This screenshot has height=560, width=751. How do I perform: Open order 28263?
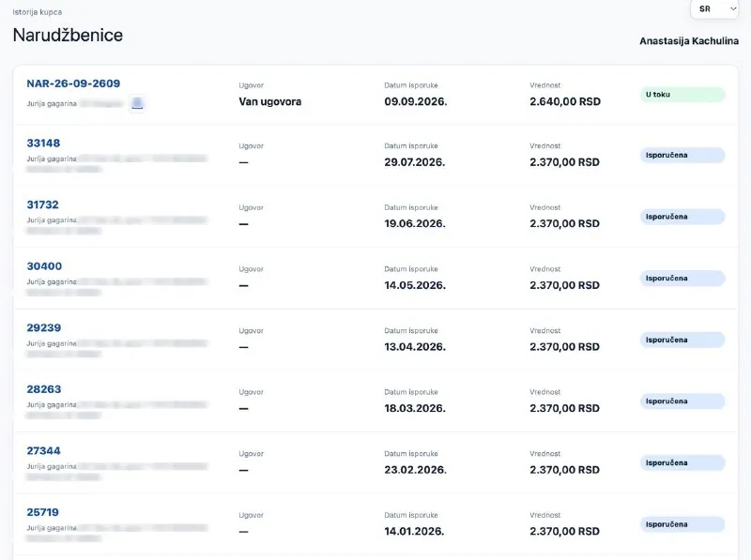44,389
